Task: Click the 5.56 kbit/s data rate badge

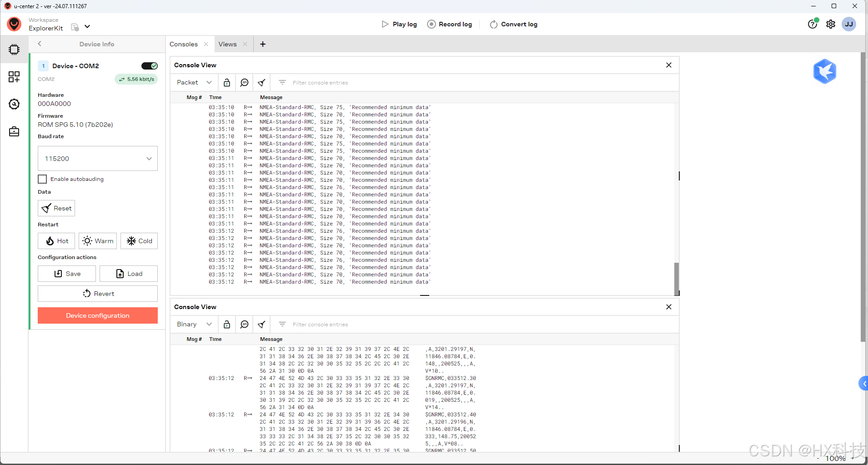Action: 136,79
